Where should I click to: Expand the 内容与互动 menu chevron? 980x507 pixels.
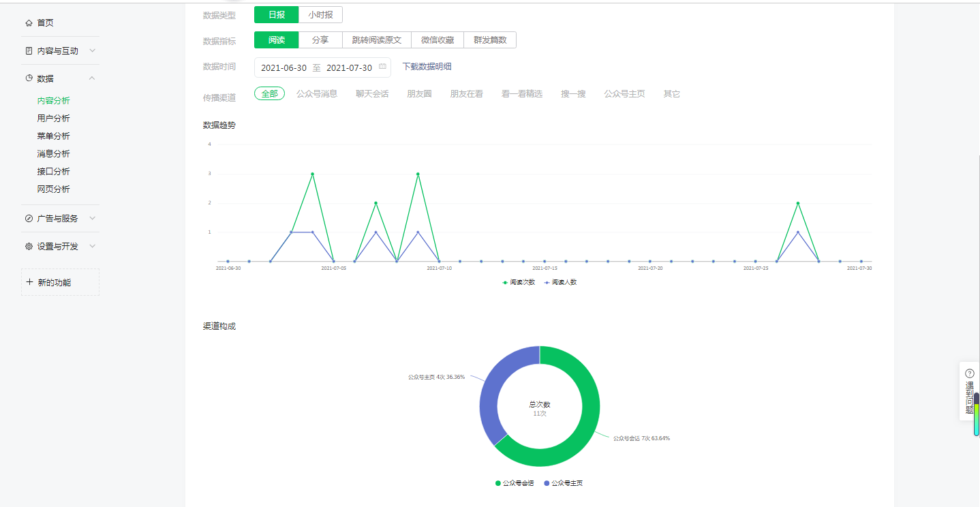click(x=92, y=51)
